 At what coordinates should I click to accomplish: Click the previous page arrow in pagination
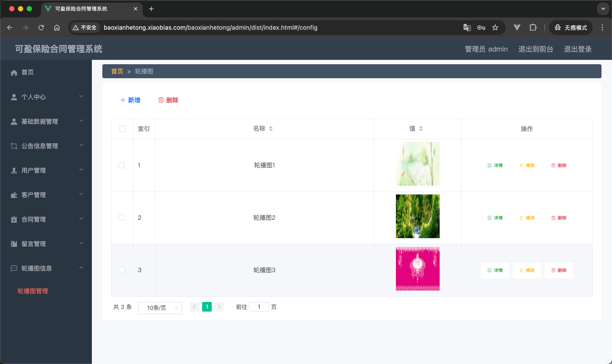coord(195,307)
